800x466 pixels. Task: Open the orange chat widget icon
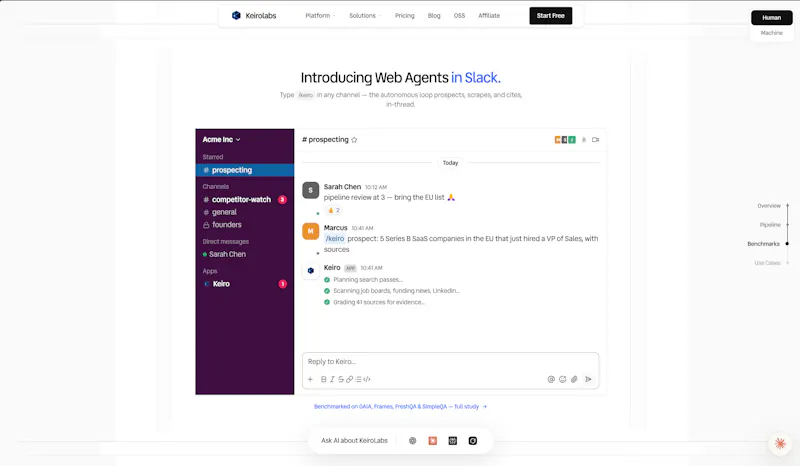click(780, 444)
